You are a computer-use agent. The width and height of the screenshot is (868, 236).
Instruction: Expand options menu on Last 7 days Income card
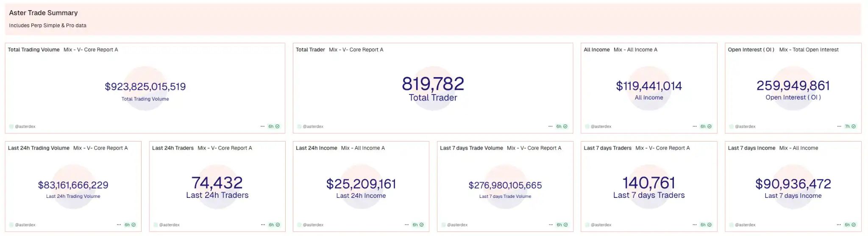pos(839,225)
